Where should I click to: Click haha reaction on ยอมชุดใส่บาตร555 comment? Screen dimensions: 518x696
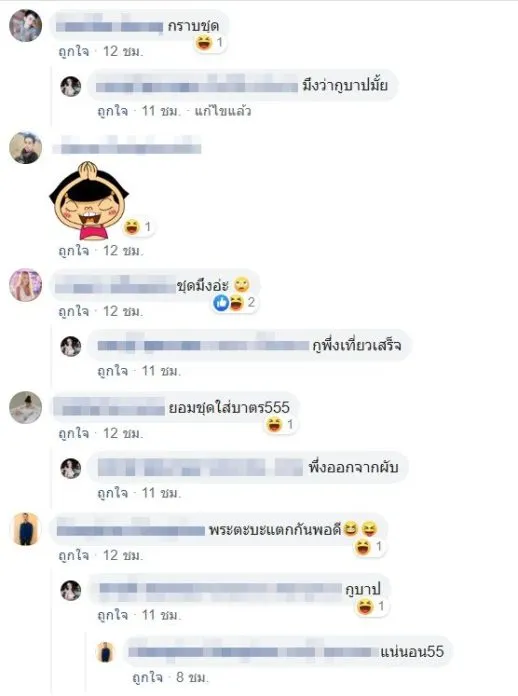[280, 425]
